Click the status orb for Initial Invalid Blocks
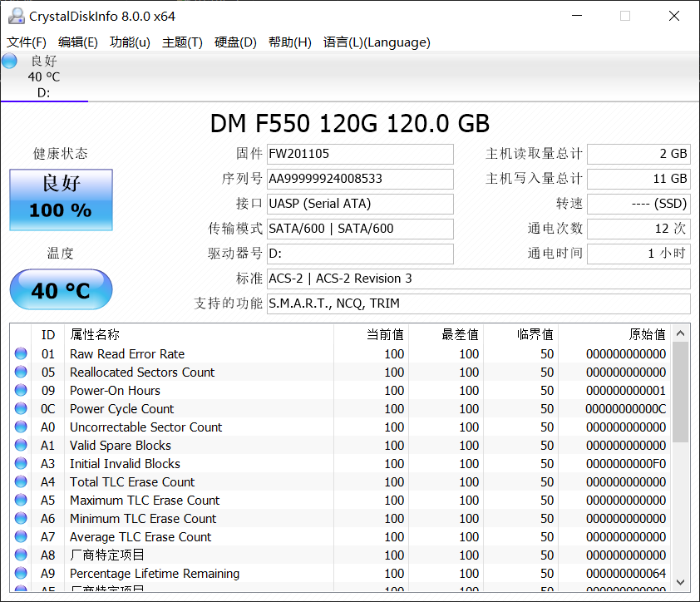 click(x=21, y=464)
